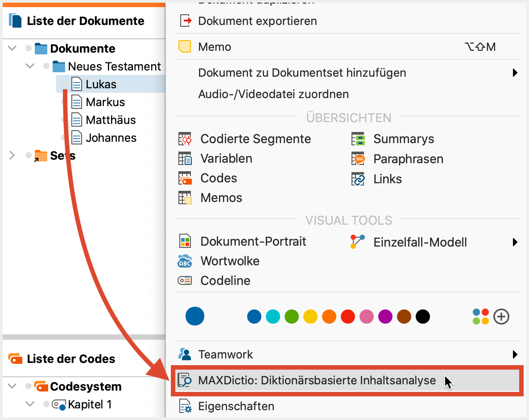529x420 pixels.
Task: Expand the Sets folder
Action: [x=12, y=155]
